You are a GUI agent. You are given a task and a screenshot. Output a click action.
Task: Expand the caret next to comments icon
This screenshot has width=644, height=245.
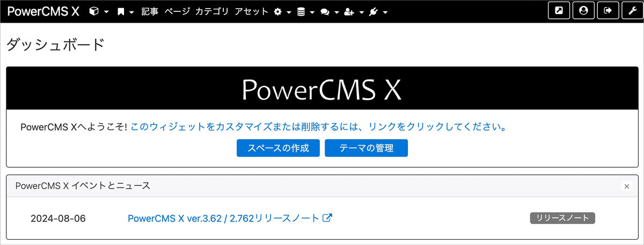click(x=336, y=12)
